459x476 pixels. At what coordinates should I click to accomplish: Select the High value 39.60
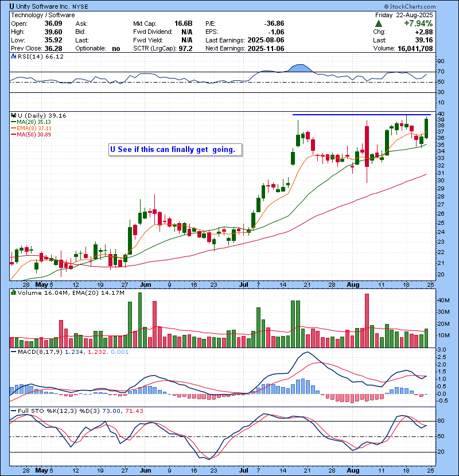53,32
